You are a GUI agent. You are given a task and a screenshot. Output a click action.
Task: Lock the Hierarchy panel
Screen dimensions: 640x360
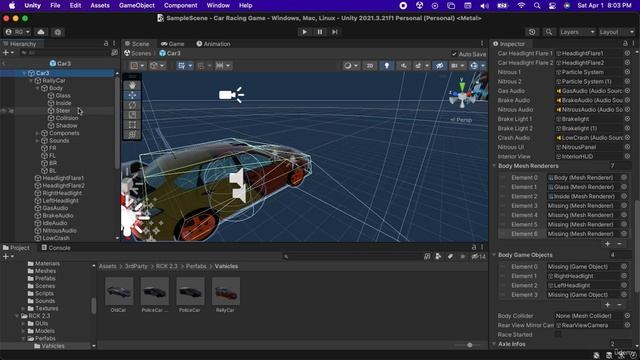point(106,43)
